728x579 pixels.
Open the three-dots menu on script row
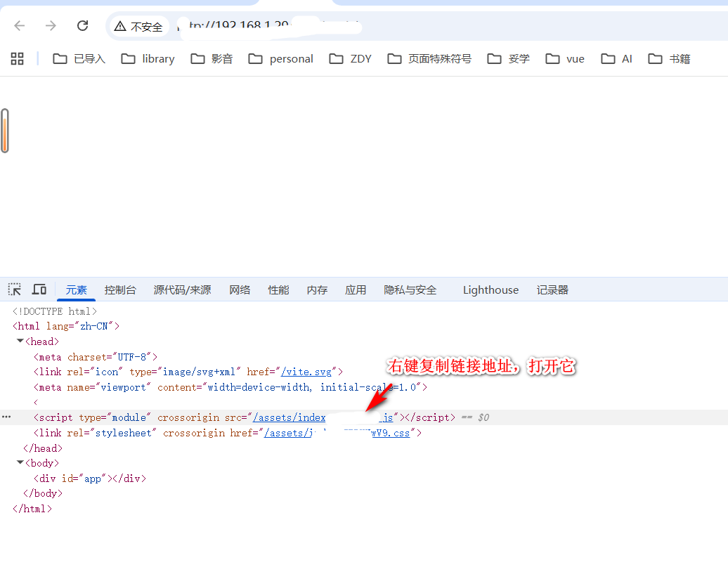point(6,417)
